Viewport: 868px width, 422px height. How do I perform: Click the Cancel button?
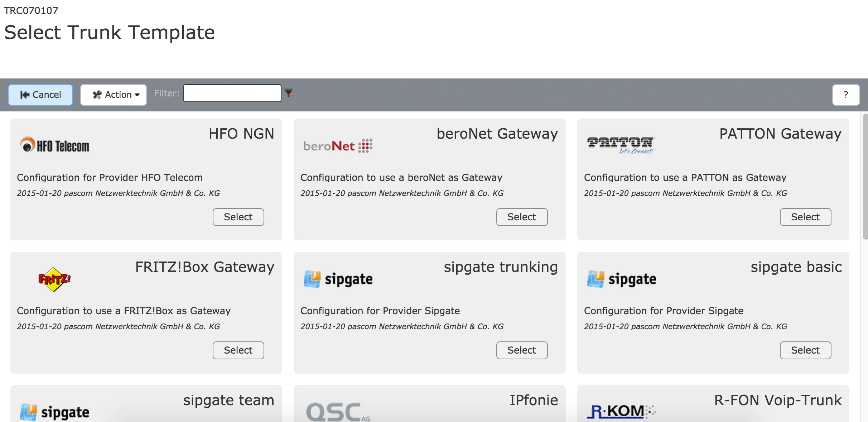[x=40, y=95]
